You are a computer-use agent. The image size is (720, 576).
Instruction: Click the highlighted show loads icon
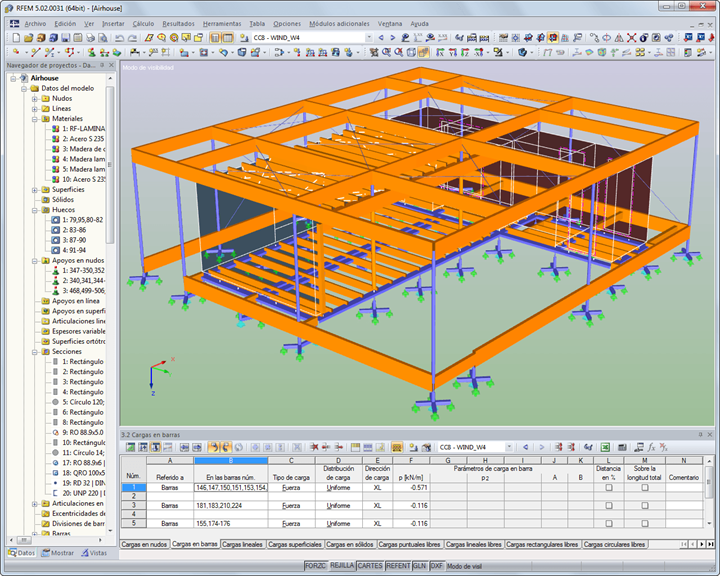[x=553, y=38]
